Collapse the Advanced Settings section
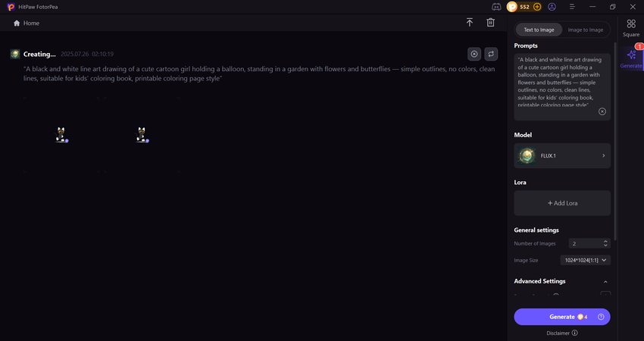 point(605,281)
